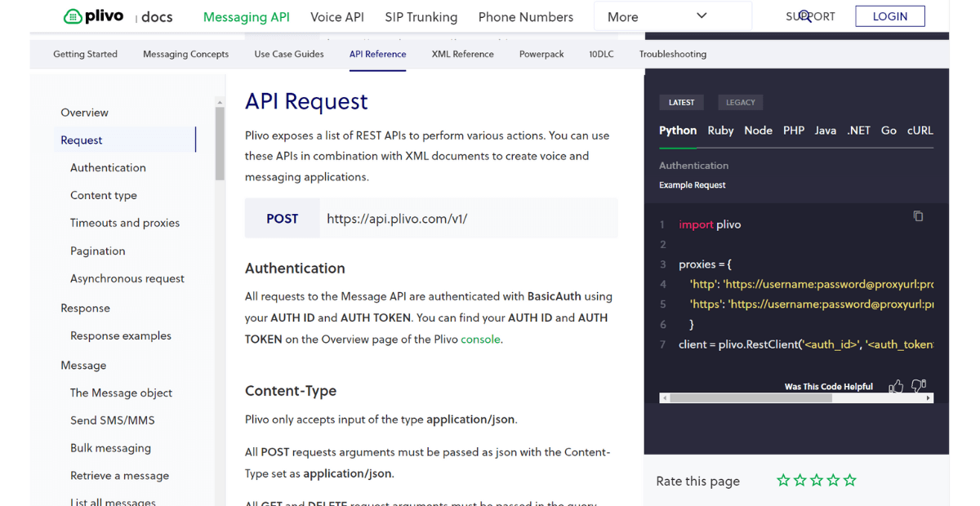
Task: Select Node code language tab
Action: pyautogui.click(x=758, y=130)
